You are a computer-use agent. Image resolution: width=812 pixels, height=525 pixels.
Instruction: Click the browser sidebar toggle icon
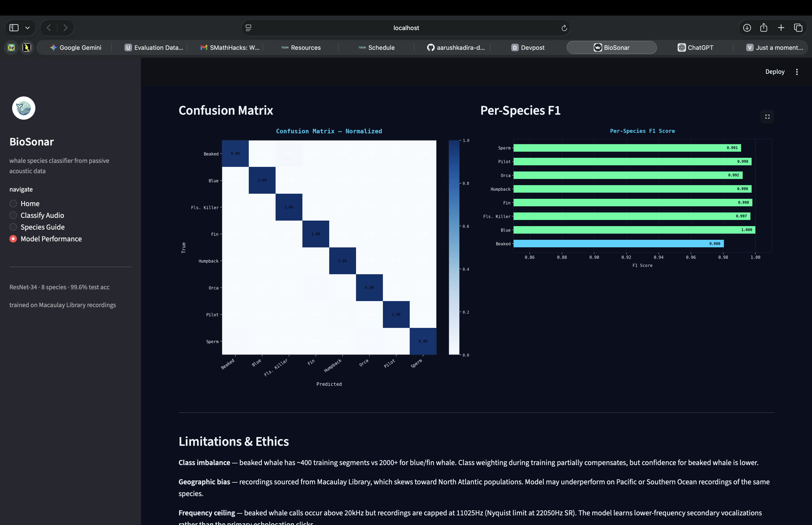click(x=14, y=28)
